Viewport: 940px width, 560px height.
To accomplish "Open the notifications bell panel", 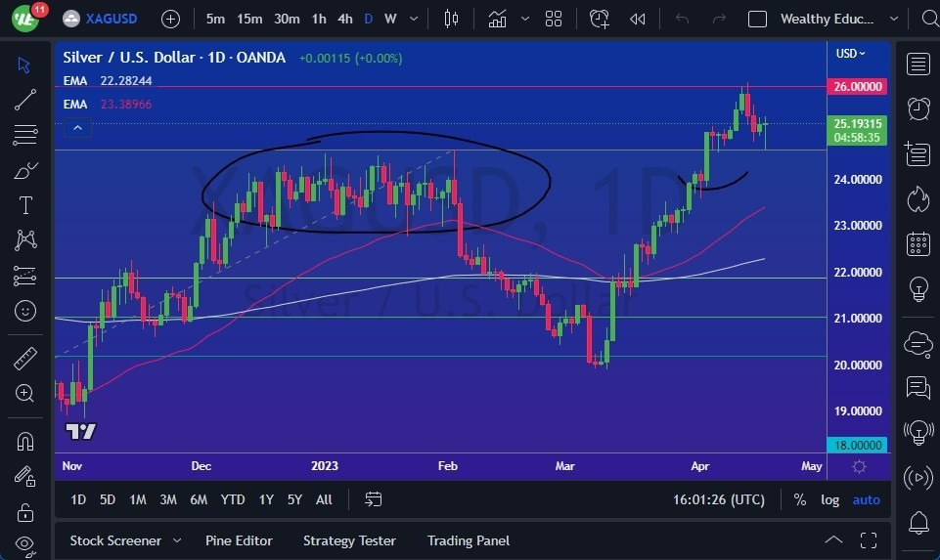I will point(918,523).
